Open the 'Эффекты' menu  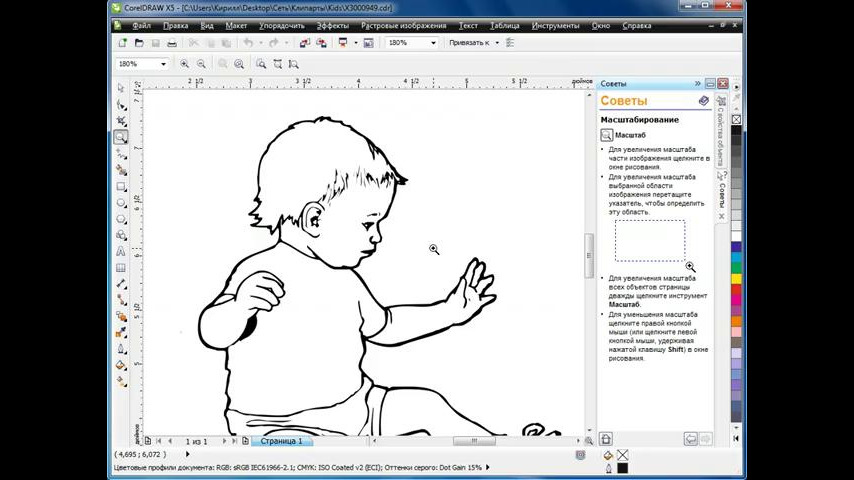click(332, 25)
